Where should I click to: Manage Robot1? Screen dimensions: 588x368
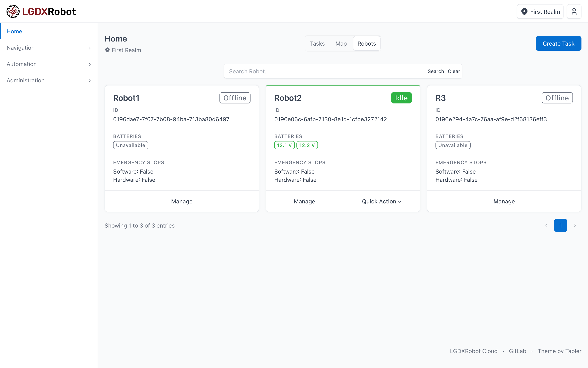click(x=182, y=201)
